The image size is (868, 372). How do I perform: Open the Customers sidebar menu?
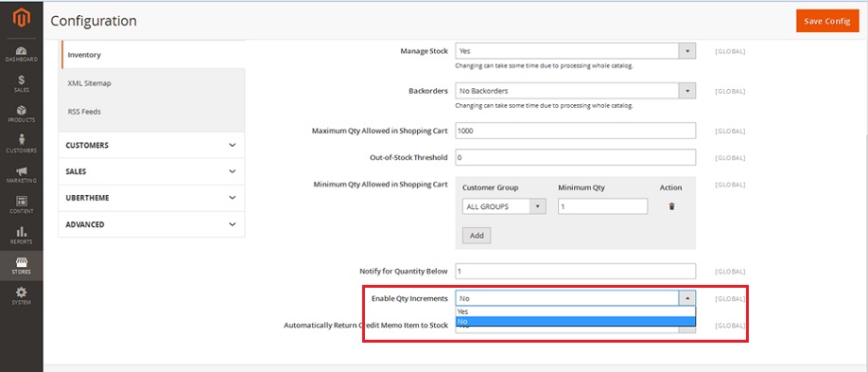tap(21, 145)
